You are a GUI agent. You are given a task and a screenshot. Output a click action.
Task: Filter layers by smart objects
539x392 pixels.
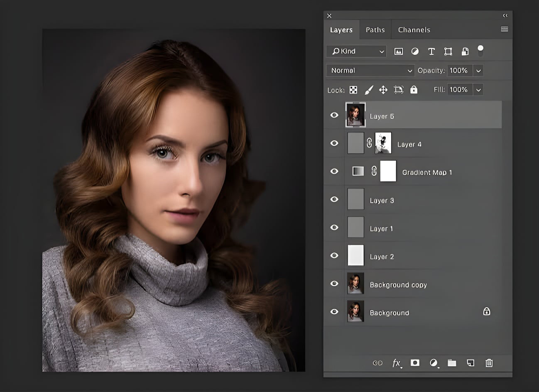tap(465, 51)
